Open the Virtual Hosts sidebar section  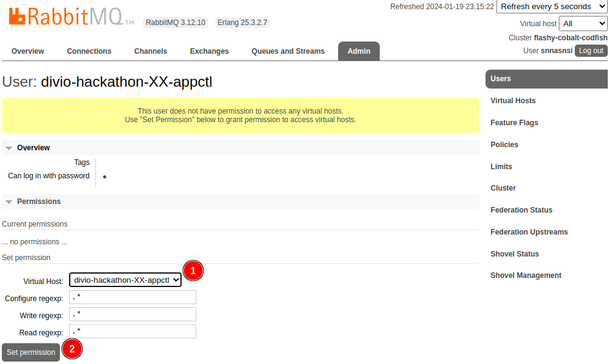(x=513, y=101)
